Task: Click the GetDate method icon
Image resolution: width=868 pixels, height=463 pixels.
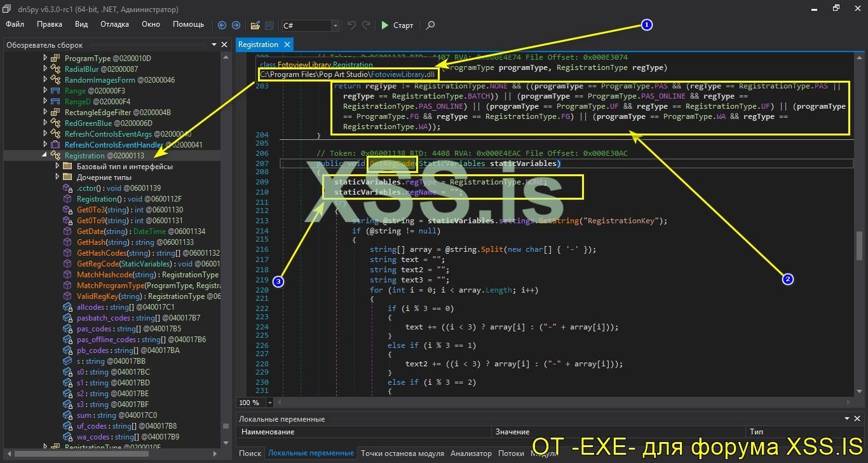Action: click(68, 231)
